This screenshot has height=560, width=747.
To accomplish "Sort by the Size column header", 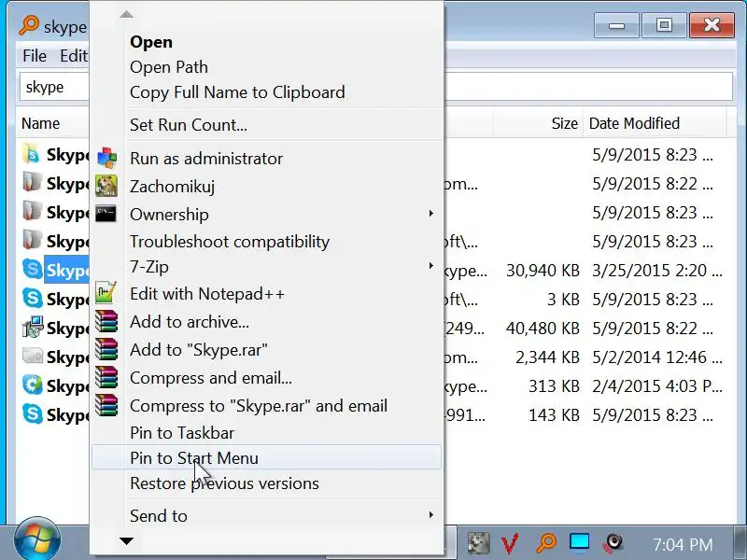I will 564,123.
